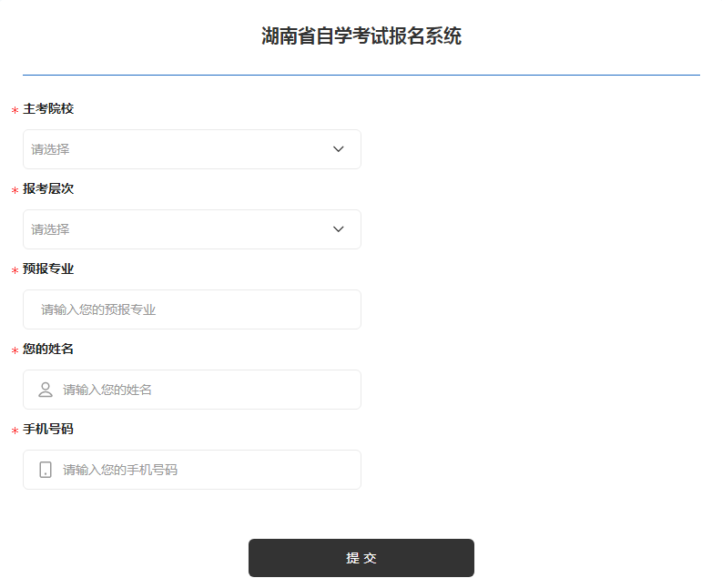Click the red asterisk beside 预报专业
Viewport: 722px width, 588px height.
pos(15,271)
